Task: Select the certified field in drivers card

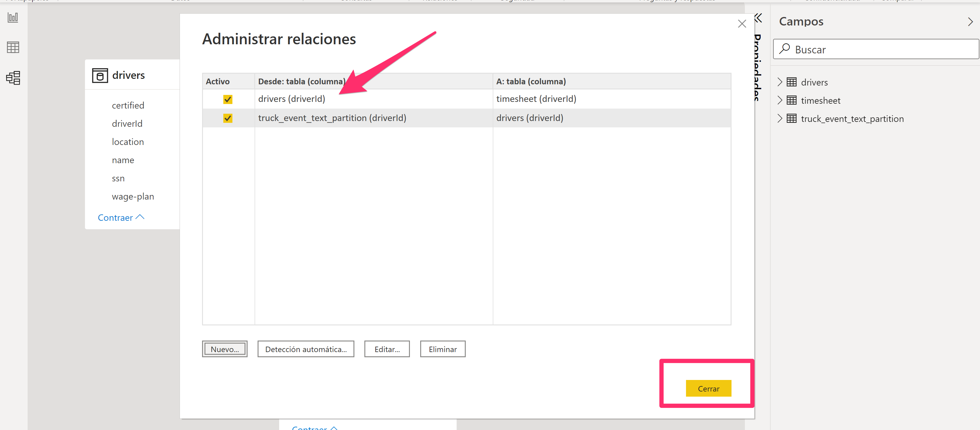Action: 128,105
